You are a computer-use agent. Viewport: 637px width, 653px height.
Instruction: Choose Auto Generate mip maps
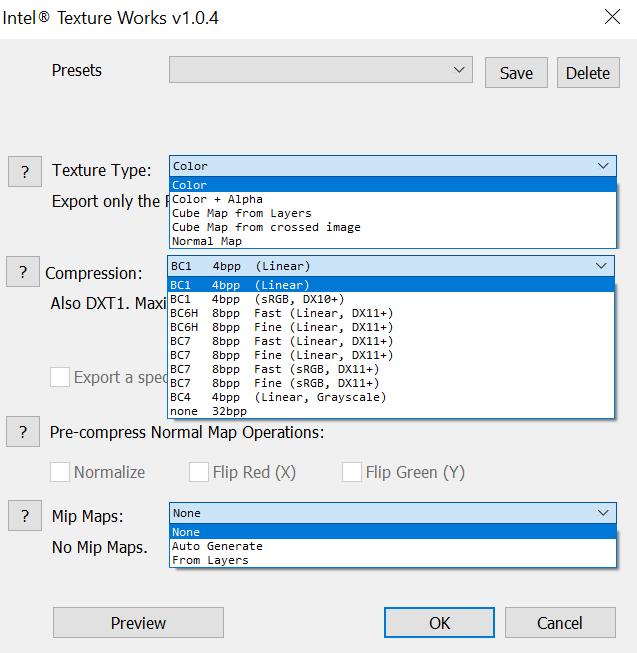393,546
